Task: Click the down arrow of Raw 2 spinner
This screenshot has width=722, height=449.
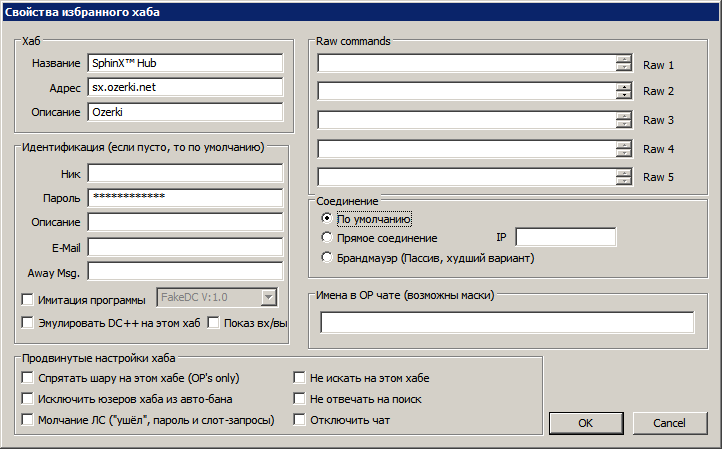Action: click(x=624, y=95)
